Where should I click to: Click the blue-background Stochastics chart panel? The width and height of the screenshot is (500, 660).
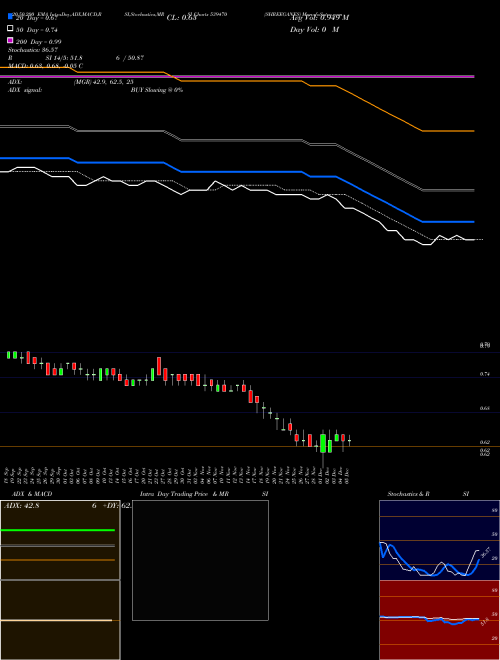click(x=437, y=540)
